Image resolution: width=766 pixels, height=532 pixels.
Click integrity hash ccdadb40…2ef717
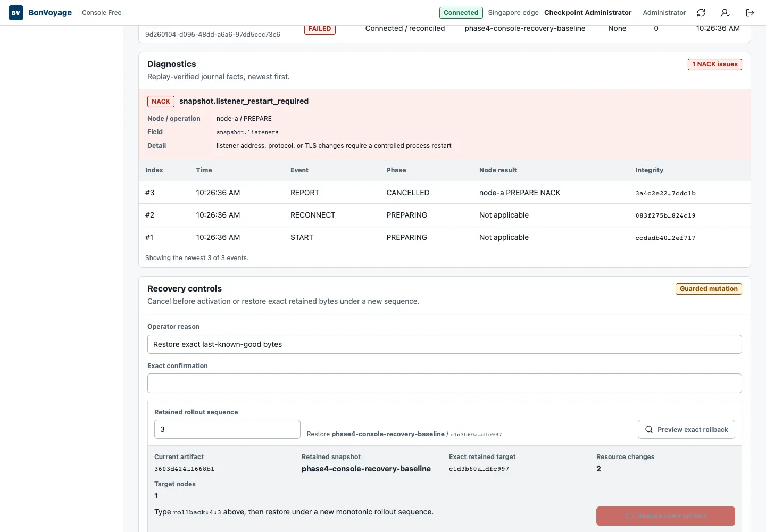pos(665,238)
